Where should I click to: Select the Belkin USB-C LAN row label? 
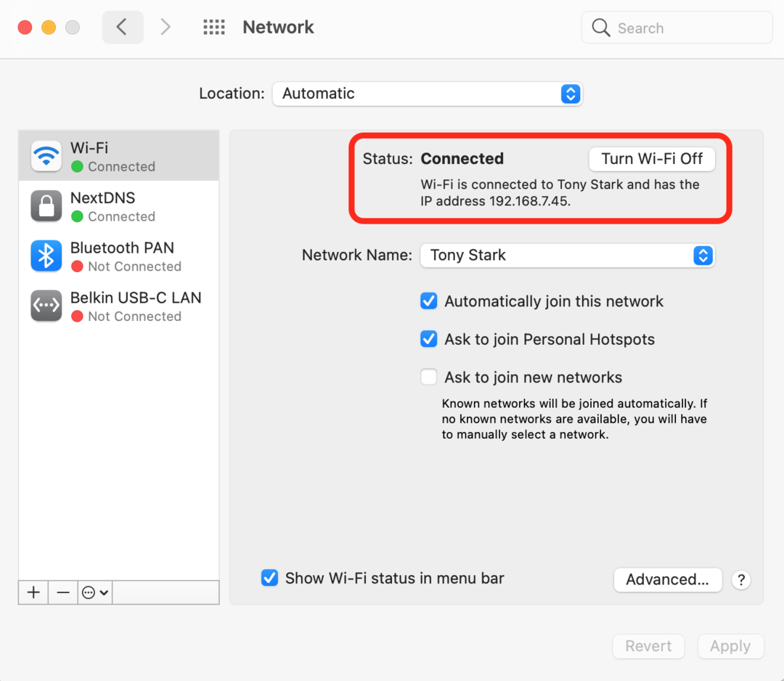coord(136,298)
